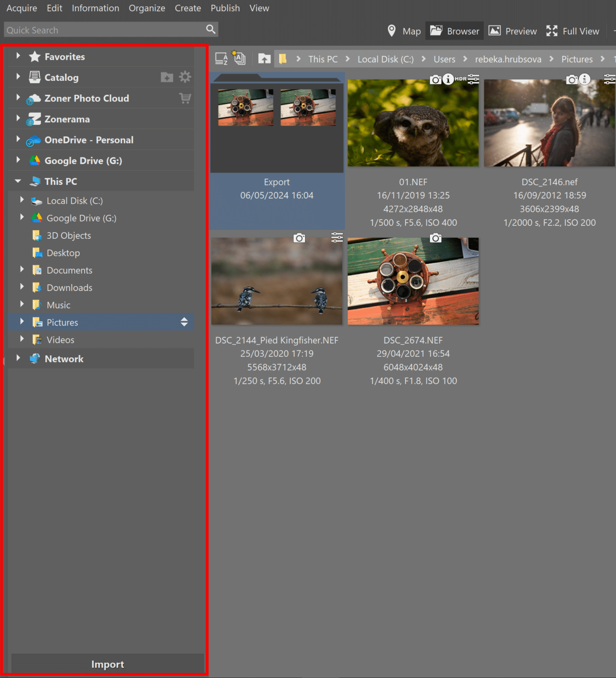Collapse the This PC tree branch
The image size is (616, 678).
pos(18,181)
